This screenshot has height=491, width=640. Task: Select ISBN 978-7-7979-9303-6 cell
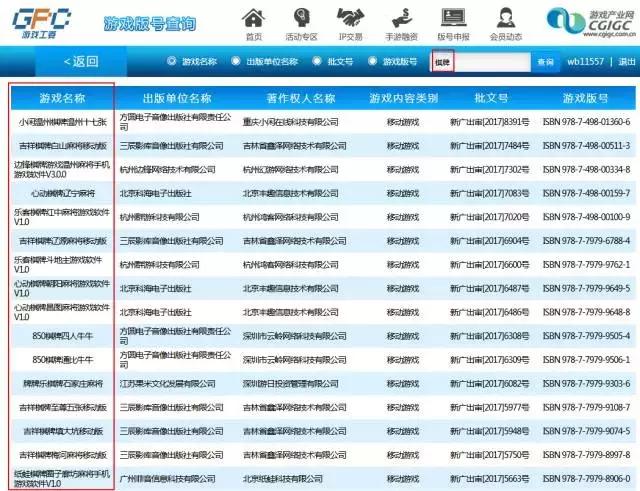586,384
